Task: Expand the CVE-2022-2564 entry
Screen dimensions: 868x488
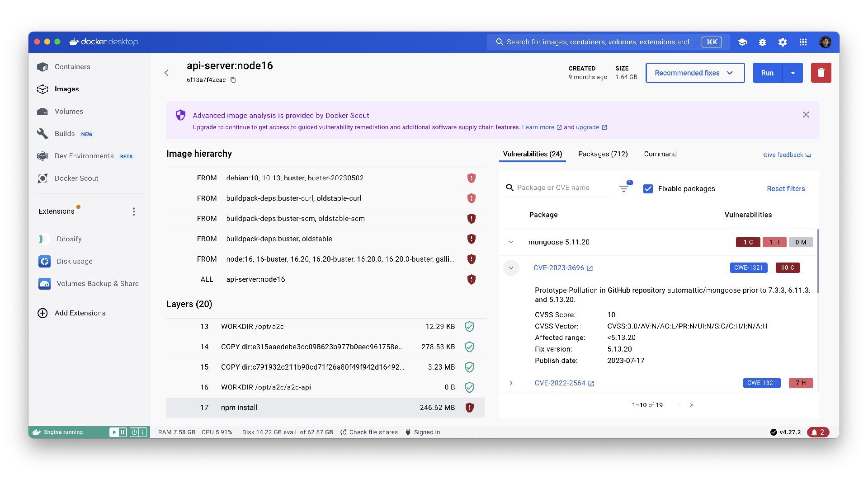Action: 511,383
